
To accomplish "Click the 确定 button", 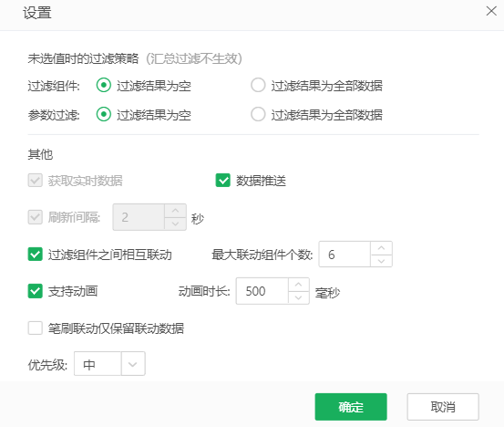I will [351, 407].
